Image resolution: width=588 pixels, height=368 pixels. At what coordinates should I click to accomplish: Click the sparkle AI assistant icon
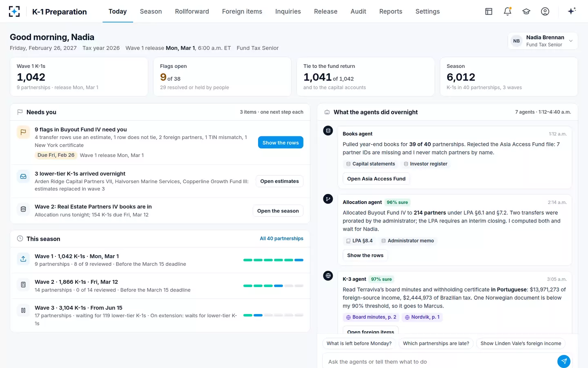pyautogui.click(x=572, y=11)
